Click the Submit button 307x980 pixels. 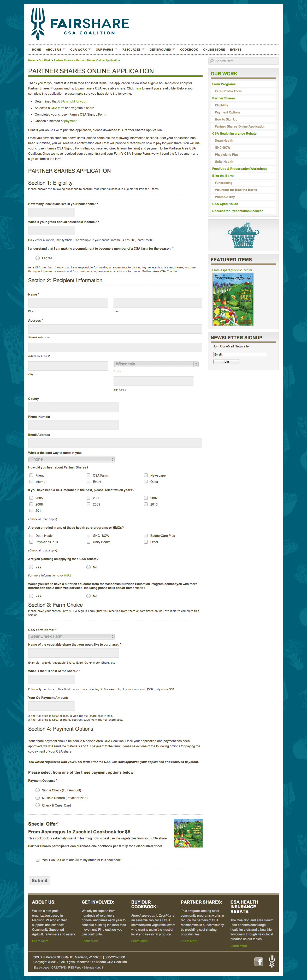pyautogui.click(x=40, y=880)
